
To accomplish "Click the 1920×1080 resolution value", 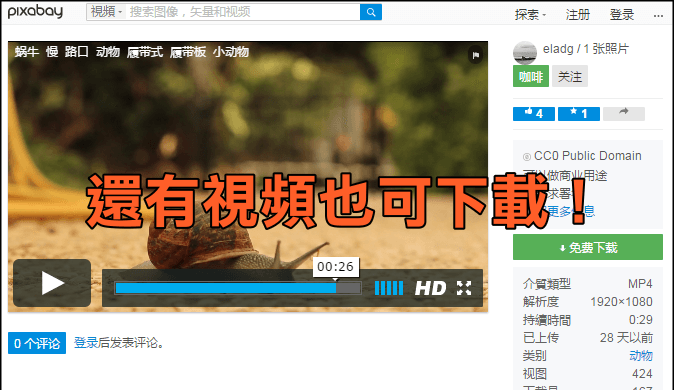I will (622, 302).
